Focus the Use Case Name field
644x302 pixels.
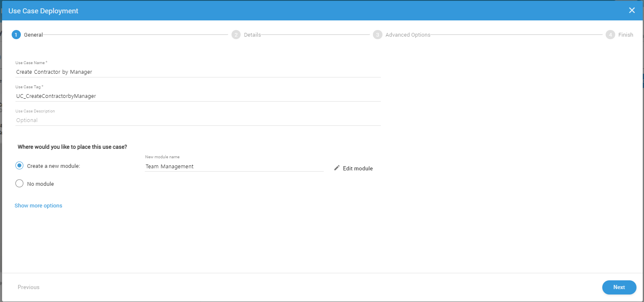198,72
